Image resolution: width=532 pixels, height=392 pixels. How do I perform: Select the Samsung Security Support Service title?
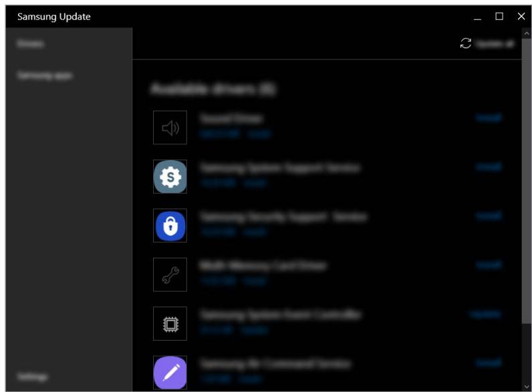pos(283,216)
